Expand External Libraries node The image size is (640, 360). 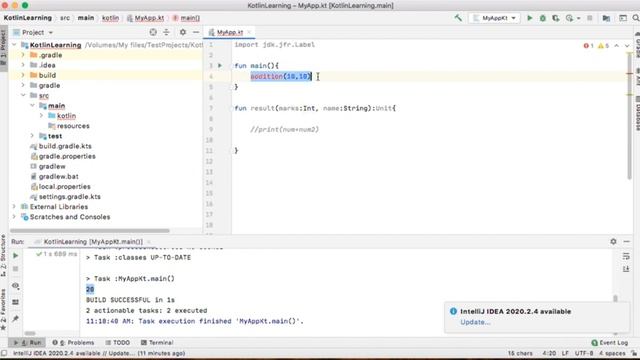(x=14, y=207)
